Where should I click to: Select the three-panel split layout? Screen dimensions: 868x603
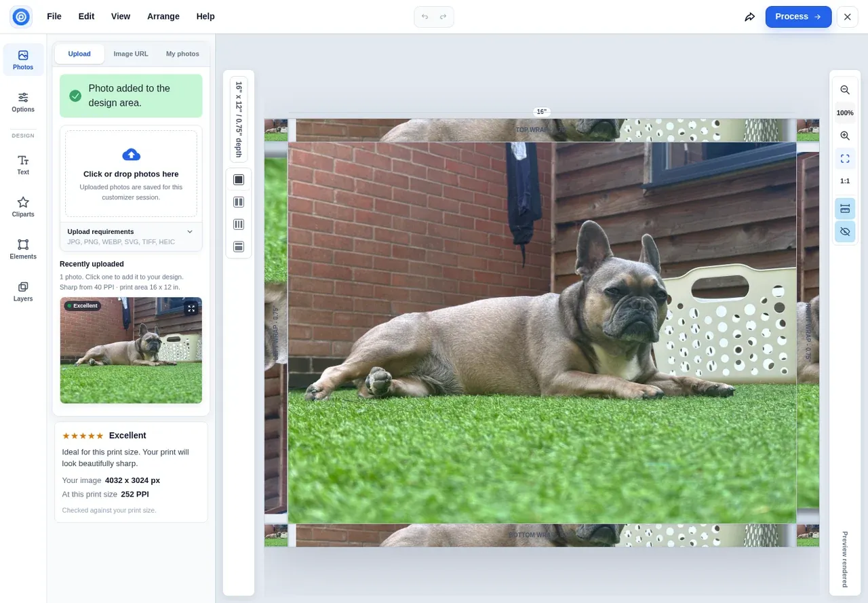tap(239, 225)
